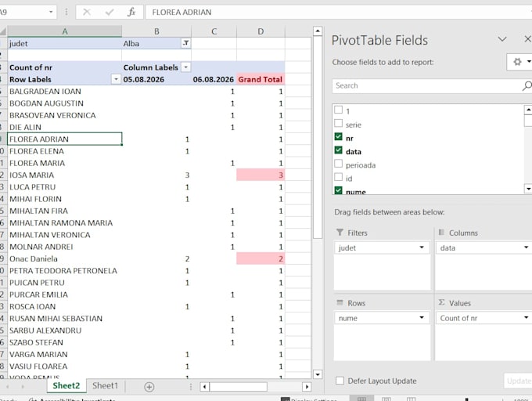Image resolution: width=532 pixels, height=401 pixels.
Task: Click the horizontal scrollbar left arrow
Action: pyautogui.click(x=204, y=387)
